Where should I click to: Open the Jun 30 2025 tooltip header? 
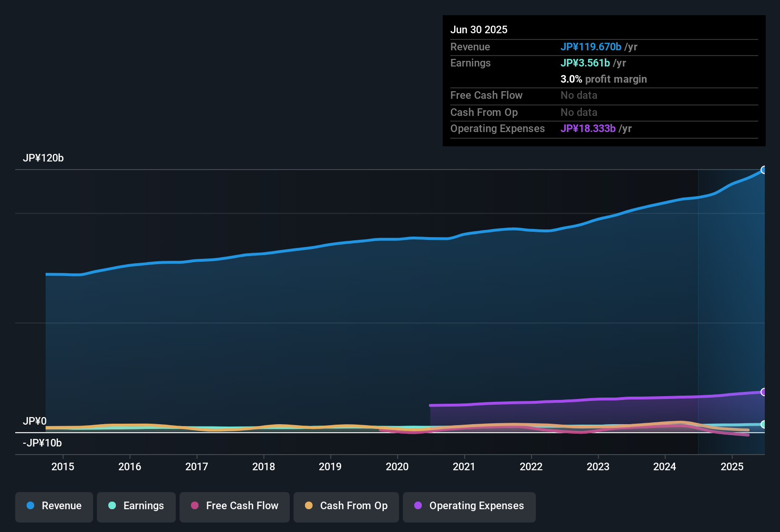479,29
